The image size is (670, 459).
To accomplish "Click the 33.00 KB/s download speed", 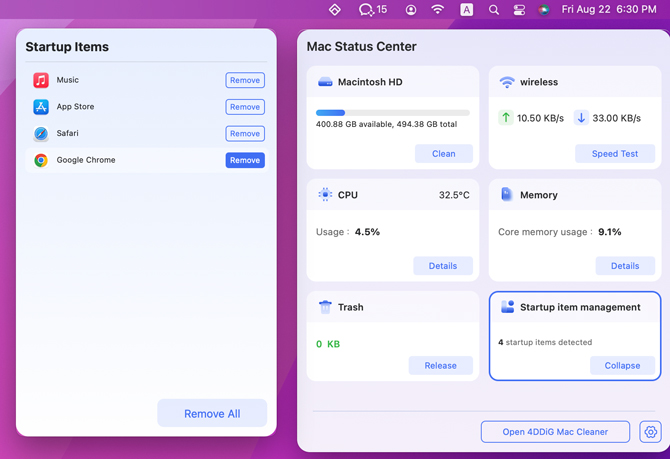I will click(x=616, y=118).
